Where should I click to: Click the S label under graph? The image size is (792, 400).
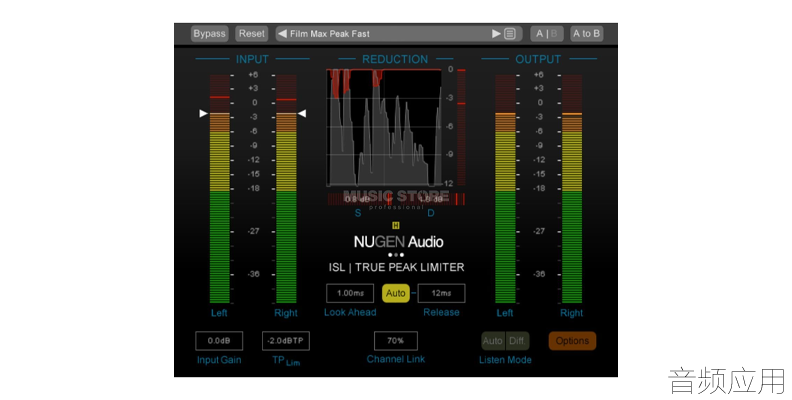(x=358, y=213)
